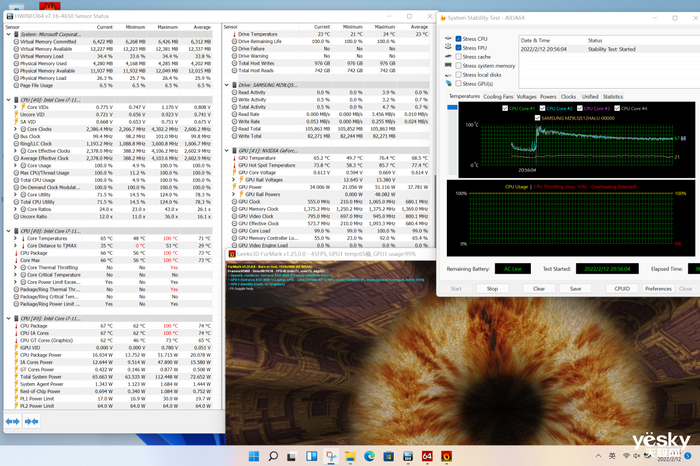700x466 pixels.
Task: Switch to the Cooling Fans tab
Action: 498,97
